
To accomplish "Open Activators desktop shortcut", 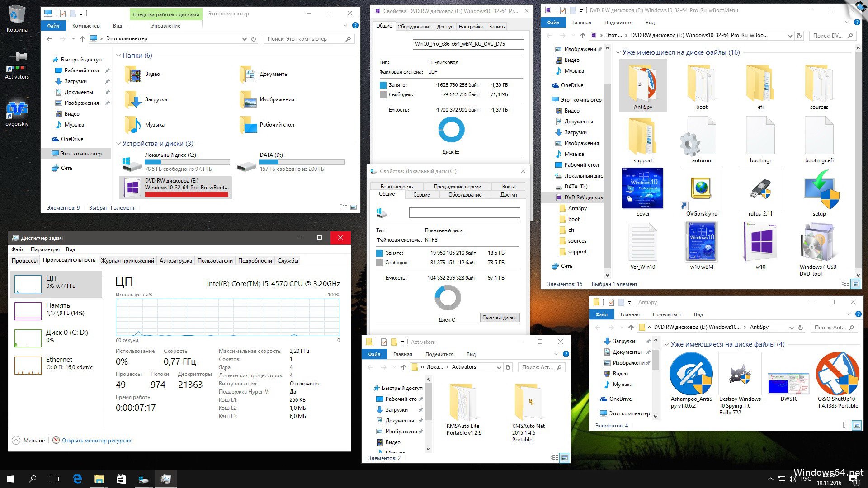I will 17,65.
